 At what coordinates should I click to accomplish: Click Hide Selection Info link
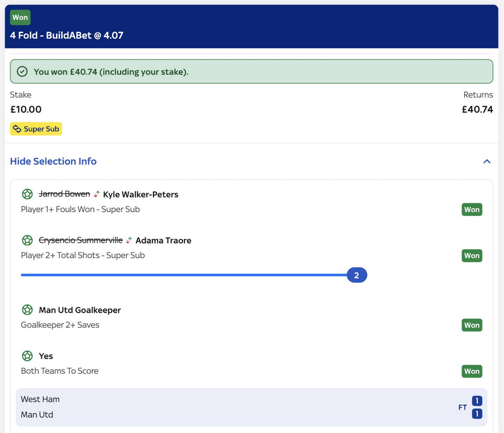click(53, 161)
